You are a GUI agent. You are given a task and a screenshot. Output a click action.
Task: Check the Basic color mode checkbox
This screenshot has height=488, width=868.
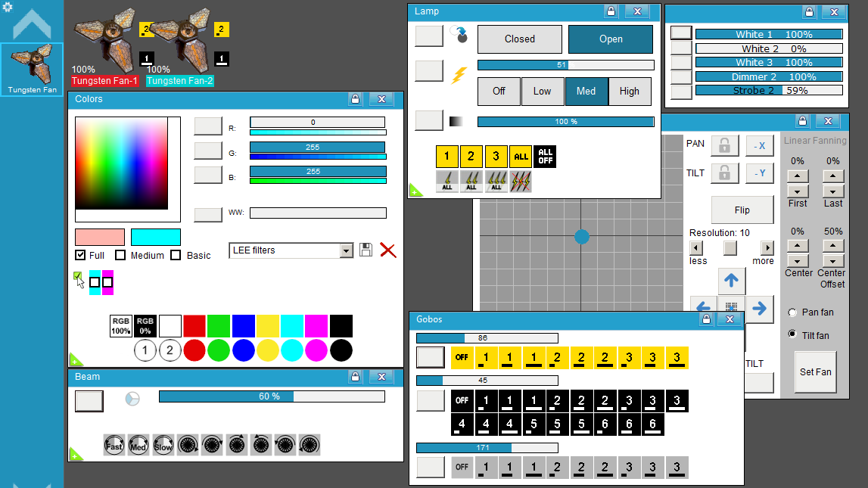(x=176, y=255)
